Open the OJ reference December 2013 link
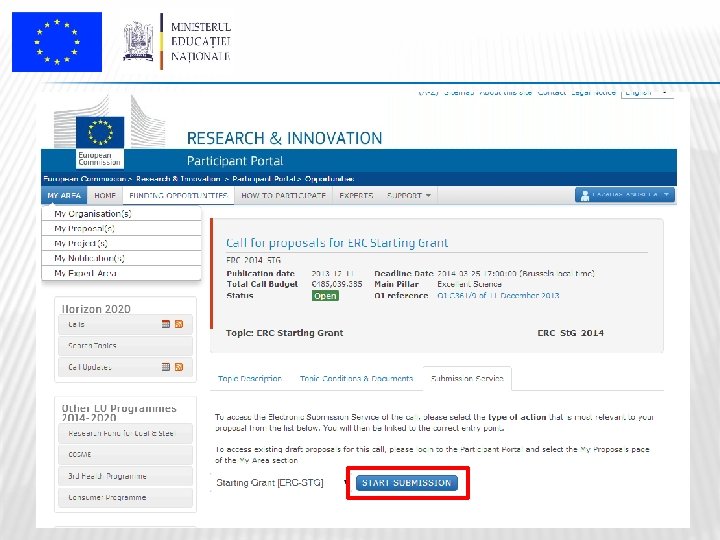This screenshot has width=720, height=540. pyautogui.click(x=498, y=296)
